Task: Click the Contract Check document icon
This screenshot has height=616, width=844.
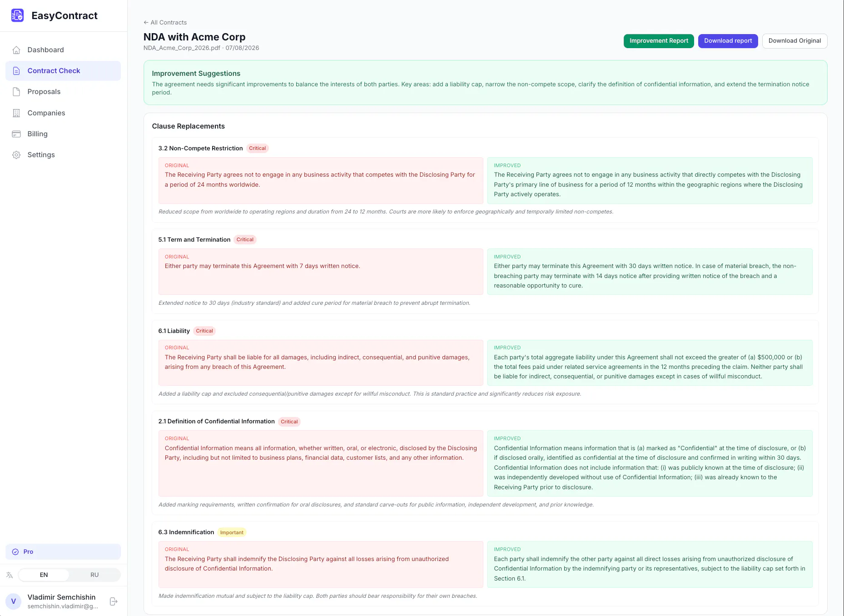Action: [x=16, y=71]
